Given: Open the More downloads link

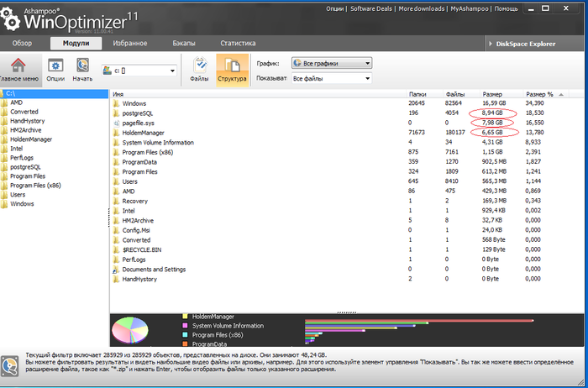Looking at the screenshot, I should pyautogui.click(x=422, y=8).
